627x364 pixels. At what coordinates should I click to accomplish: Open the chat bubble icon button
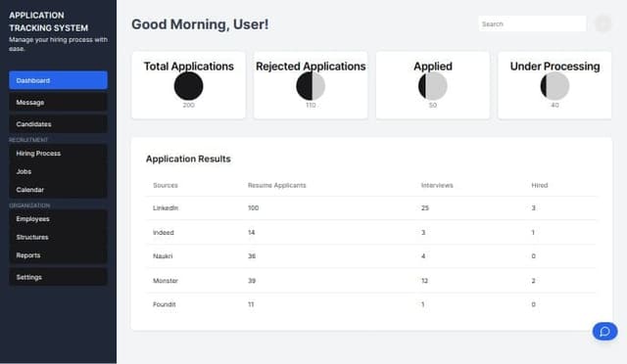pos(604,332)
